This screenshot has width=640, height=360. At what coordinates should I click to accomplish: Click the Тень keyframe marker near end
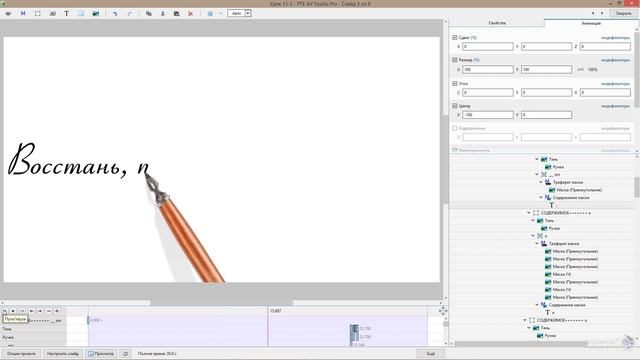click(x=354, y=329)
